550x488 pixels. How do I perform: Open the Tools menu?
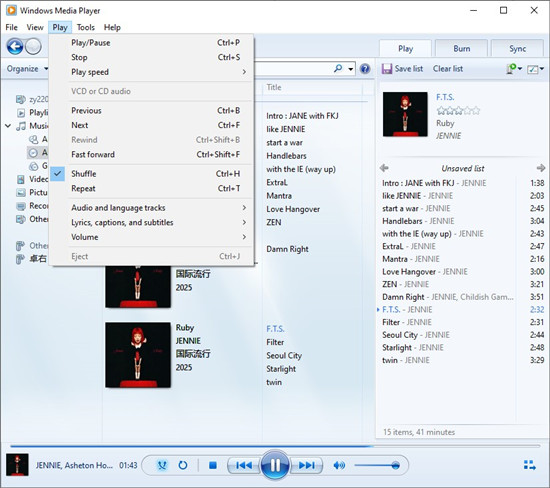86,27
